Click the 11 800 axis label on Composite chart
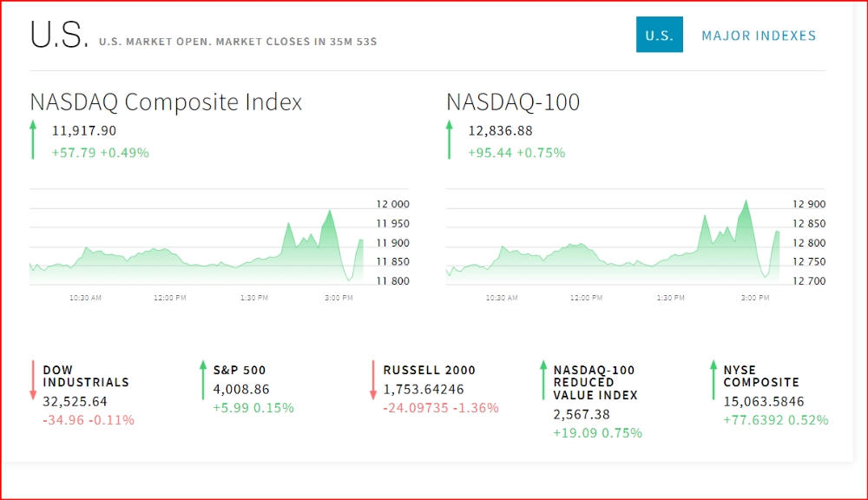The height and width of the screenshot is (500, 868). coord(393,281)
